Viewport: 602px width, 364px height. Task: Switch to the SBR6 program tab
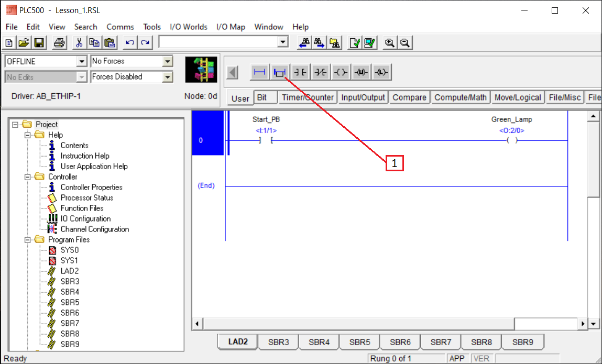[x=400, y=341]
